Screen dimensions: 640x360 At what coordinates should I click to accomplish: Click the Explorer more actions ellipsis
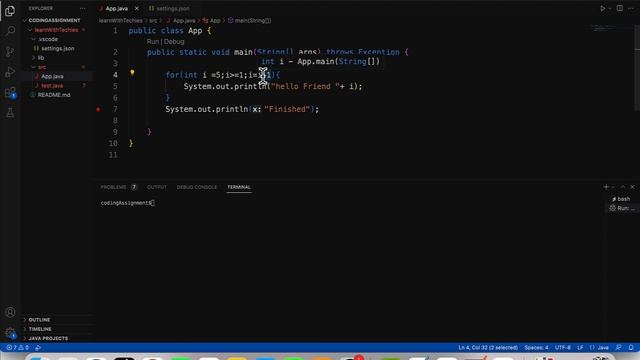point(83,8)
